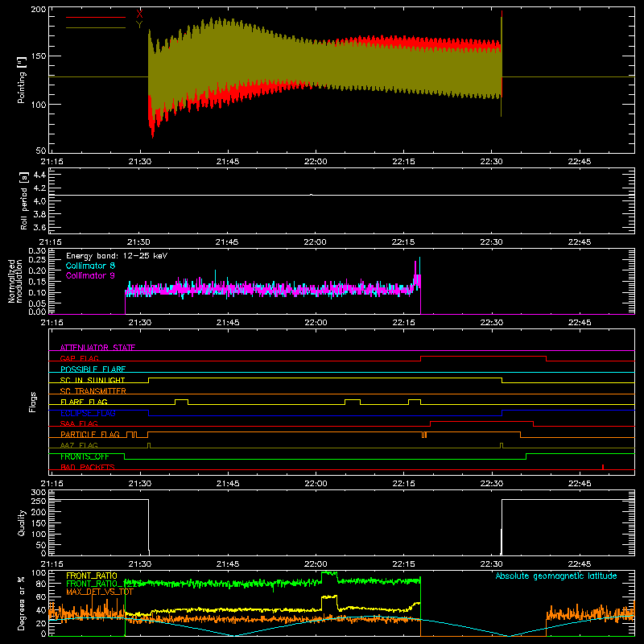
Task: Click the 4.4 tick on Roll period axis
Action: (39, 175)
